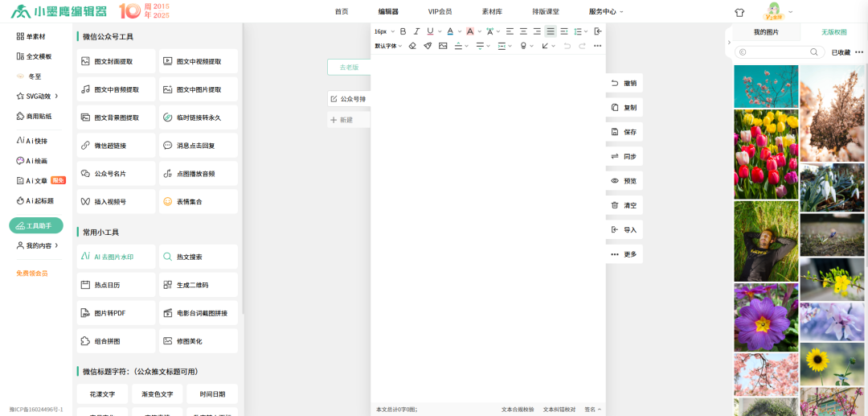Click the 预览 preview side button
The image size is (868, 416).
(624, 180)
